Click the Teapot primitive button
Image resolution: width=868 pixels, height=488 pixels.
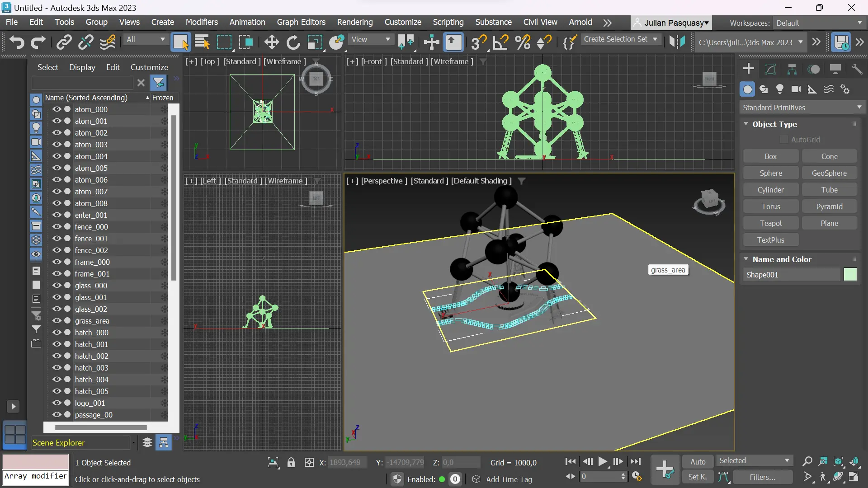coord(771,223)
